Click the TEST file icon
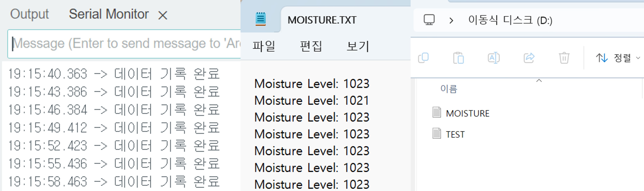The width and height of the screenshot is (644, 191). [x=436, y=133]
